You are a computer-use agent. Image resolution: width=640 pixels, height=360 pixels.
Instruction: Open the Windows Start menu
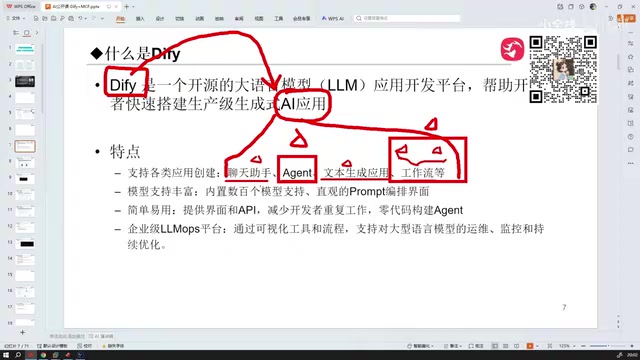coord(6,355)
